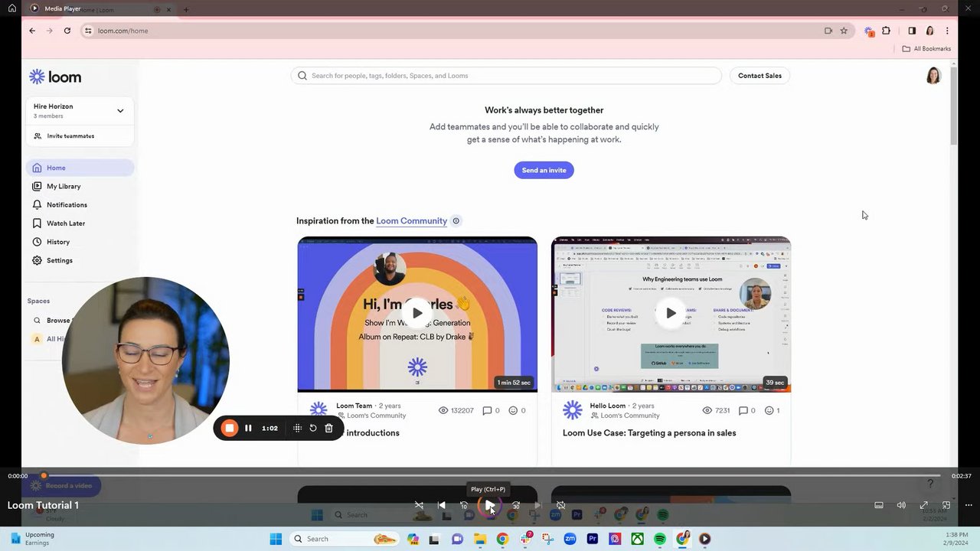This screenshot has height=551, width=980.
Task: Click the Loom logo
Action: click(55, 77)
